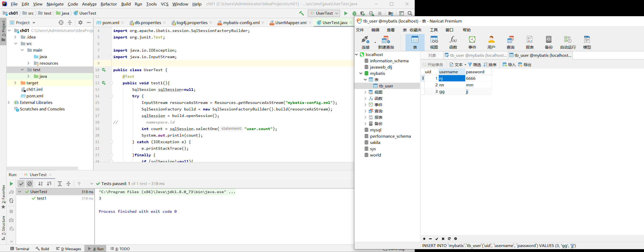644x252 pixels.
Task: Open the Refactor menu
Action: pos(109,4)
